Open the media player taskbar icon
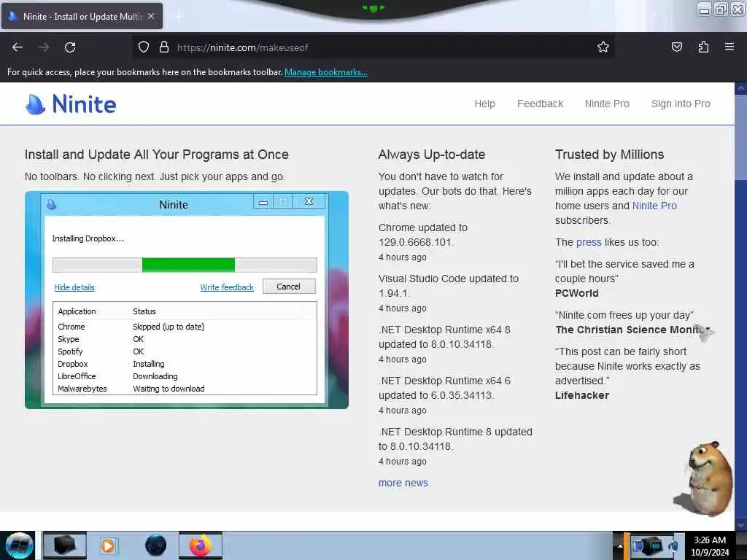Image resolution: width=747 pixels, height=560 pixels. point(108,545)
